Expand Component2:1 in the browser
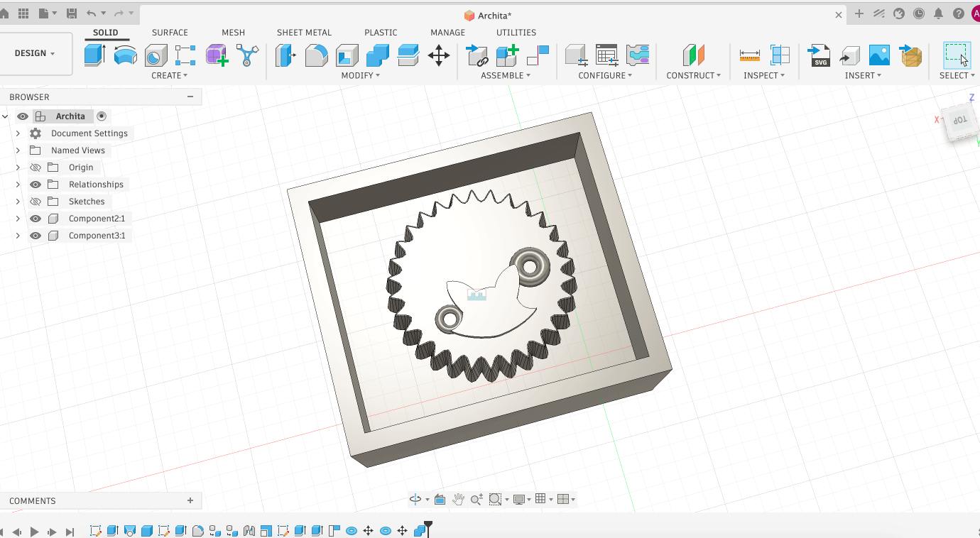This screenshot has width=980, height=538. [x=18, y=219]
